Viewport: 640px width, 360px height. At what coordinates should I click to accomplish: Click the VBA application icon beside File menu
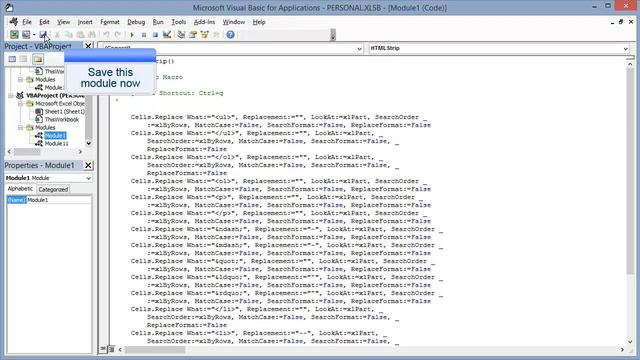[13, 22]
